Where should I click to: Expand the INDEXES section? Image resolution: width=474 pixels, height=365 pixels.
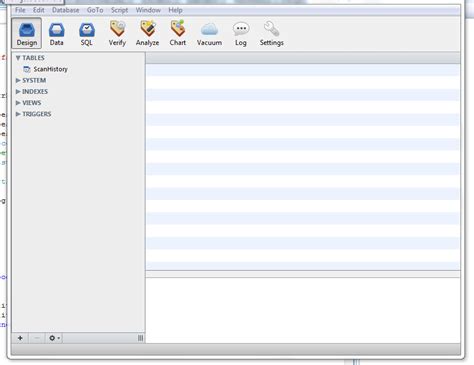(18, 91)
